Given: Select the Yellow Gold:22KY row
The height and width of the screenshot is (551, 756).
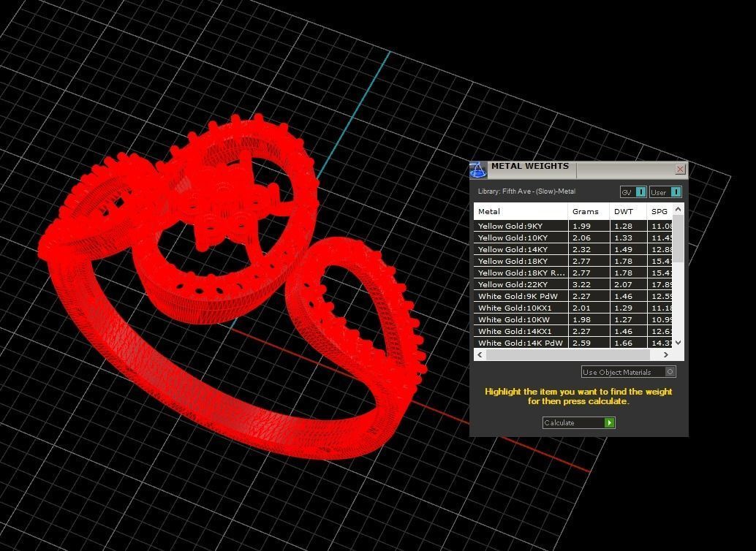Looking at the screenshot, I should (x=572, y=284).
